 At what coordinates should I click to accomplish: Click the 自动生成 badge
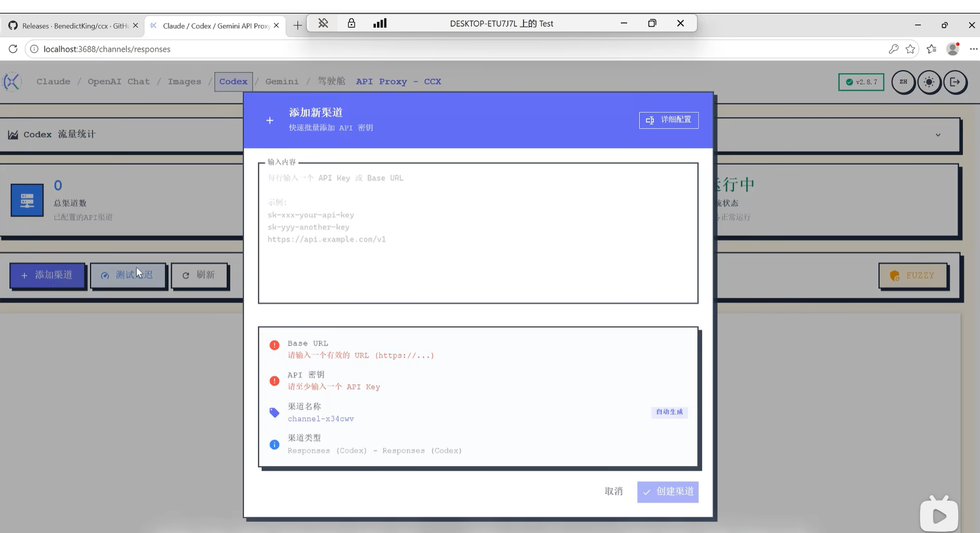669,412
